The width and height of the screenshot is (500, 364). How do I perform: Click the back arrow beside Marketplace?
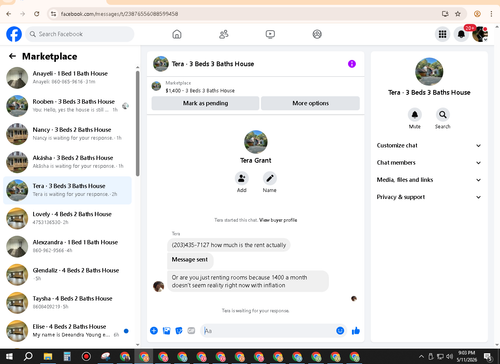(x=12, y=56)
